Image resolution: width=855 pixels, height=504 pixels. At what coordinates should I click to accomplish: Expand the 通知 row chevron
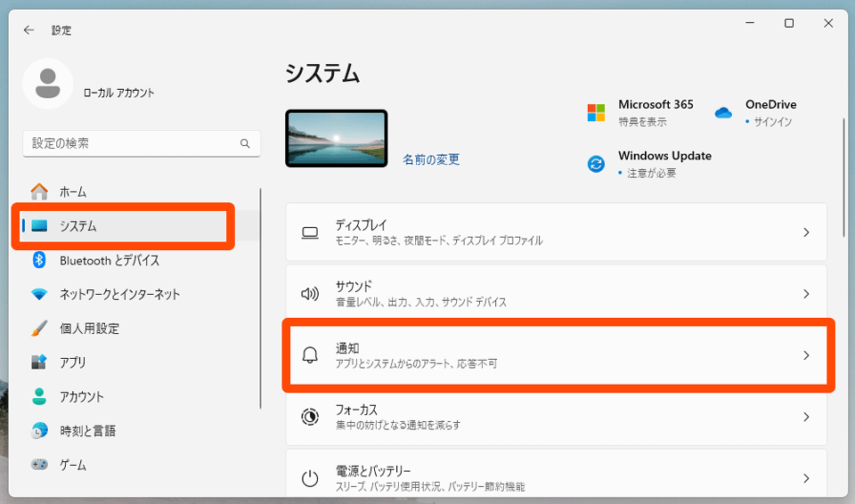[x=807, y=355]
